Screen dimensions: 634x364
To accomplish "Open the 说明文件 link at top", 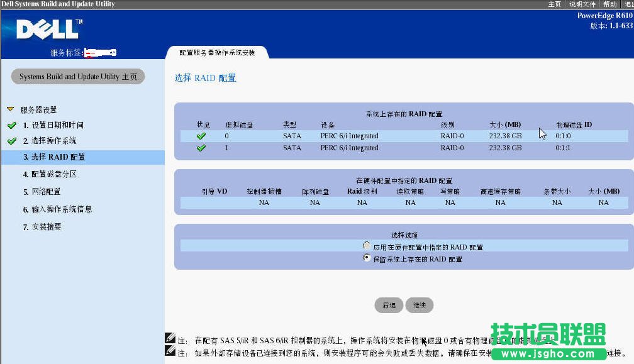I will (582, 4).
